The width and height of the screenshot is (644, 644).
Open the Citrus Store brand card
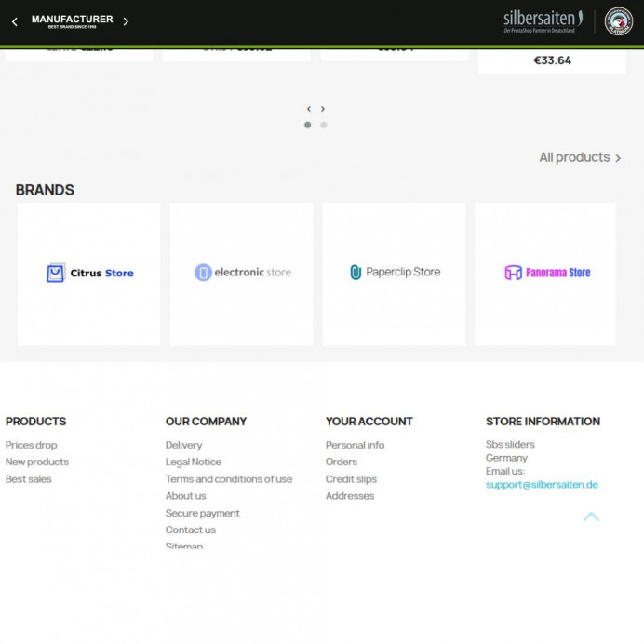coord(88,274)
